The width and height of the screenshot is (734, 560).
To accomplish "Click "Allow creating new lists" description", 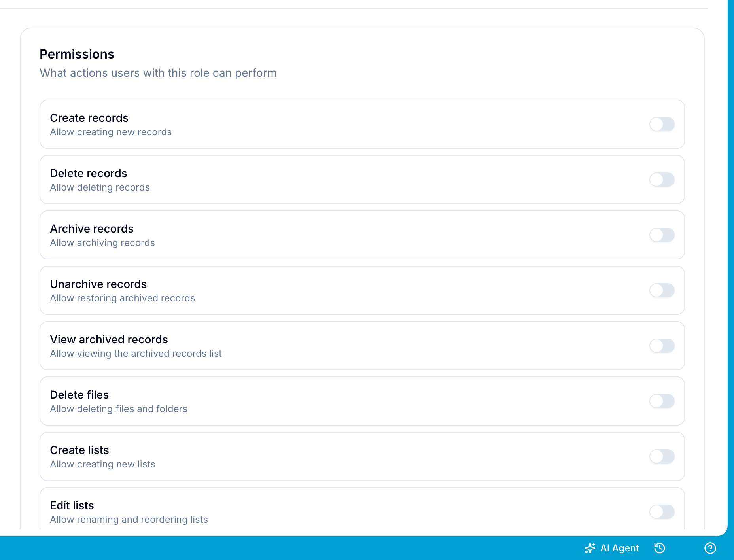I will click(103, 464).
